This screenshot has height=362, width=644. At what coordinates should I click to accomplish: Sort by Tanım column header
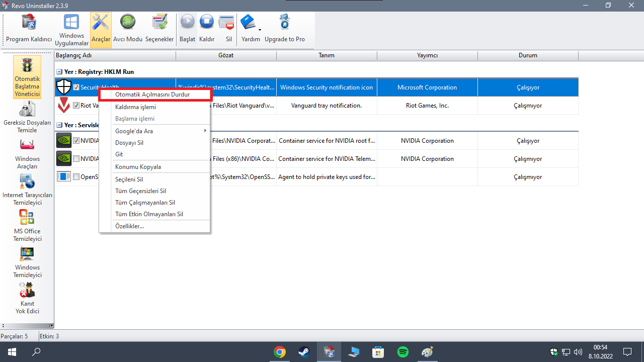(327, 55)
